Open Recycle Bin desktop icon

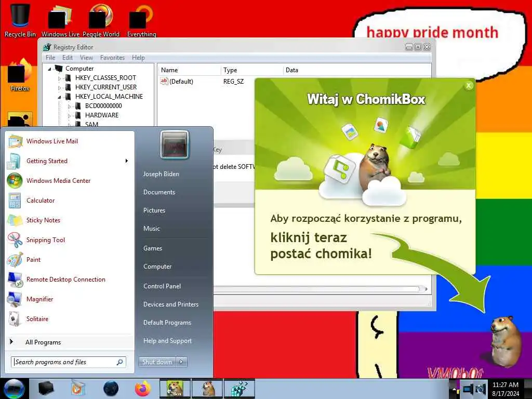click(20, 20)
